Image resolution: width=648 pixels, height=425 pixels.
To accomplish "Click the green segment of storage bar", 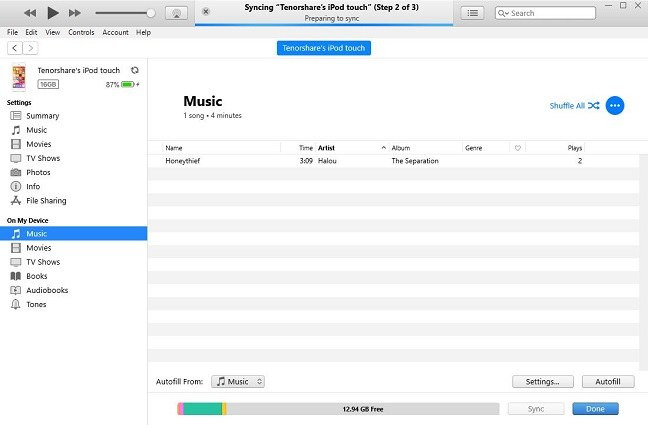I will (x=202, y=409).
